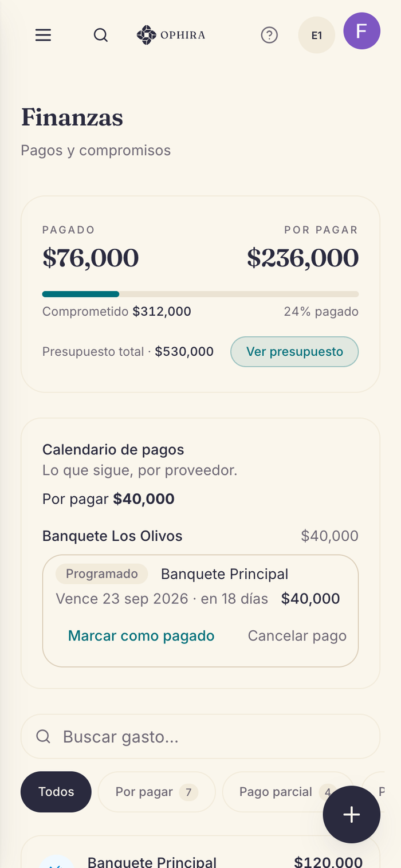Select the Por pagar filter chip
The height and width of the screenshot is (868, 401).
tap(156, 792)
